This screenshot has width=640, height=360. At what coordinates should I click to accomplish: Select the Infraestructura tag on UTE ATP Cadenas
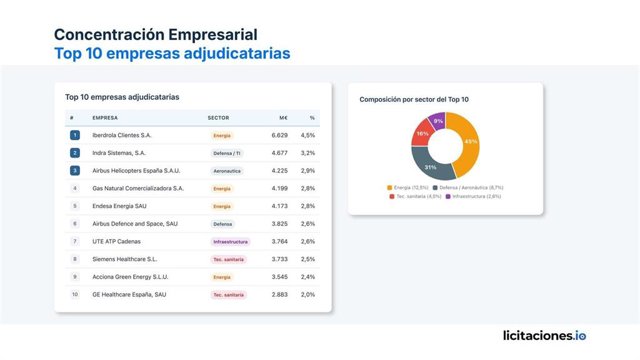231,242
